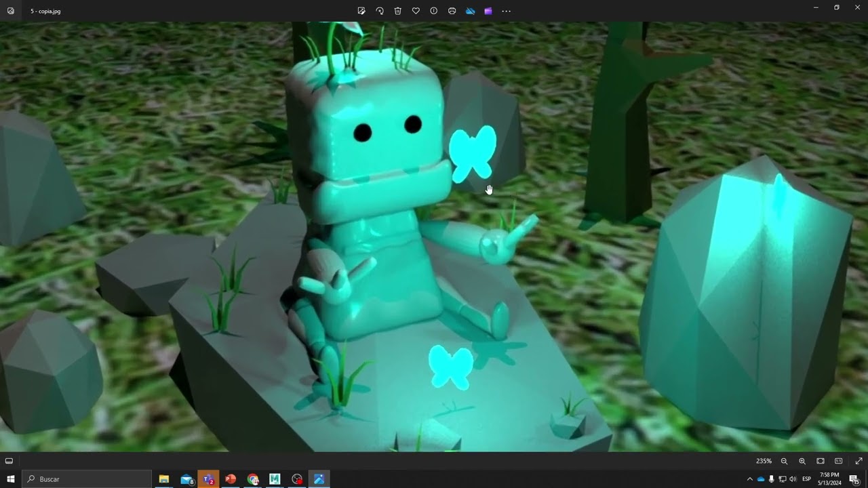Open Mail app from the taskbar
The image size is (868, 488).
[186, 479]
